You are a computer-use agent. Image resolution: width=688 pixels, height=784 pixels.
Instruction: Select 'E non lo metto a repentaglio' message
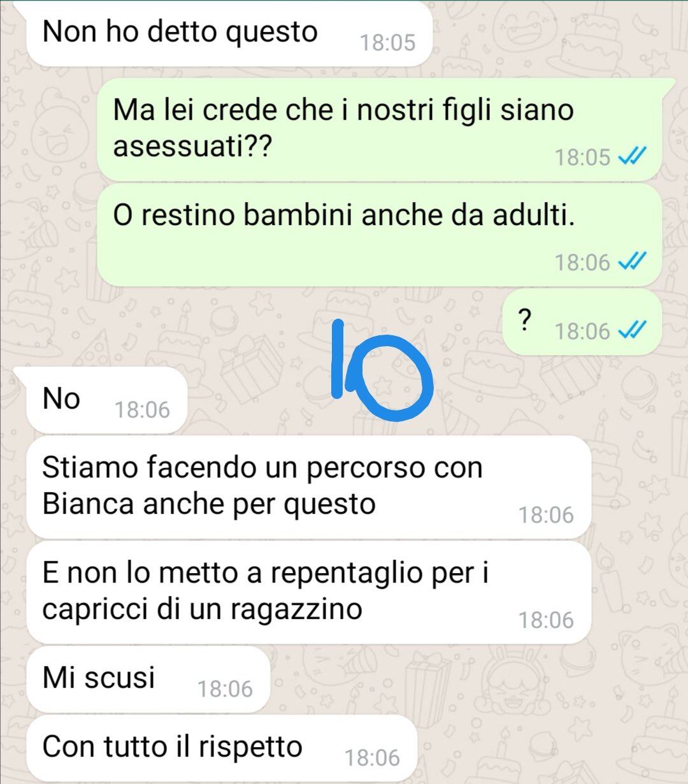coord(308,592)
